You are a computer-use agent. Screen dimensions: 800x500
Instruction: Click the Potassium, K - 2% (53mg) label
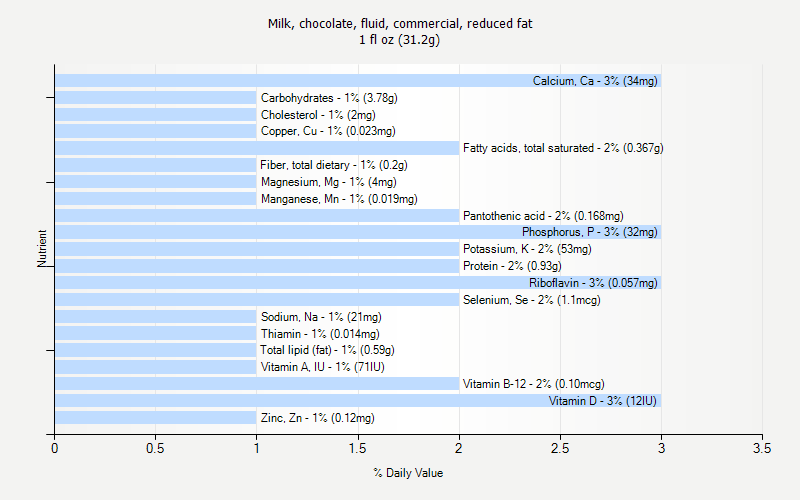pyautogui.click(x=527, y=249)
